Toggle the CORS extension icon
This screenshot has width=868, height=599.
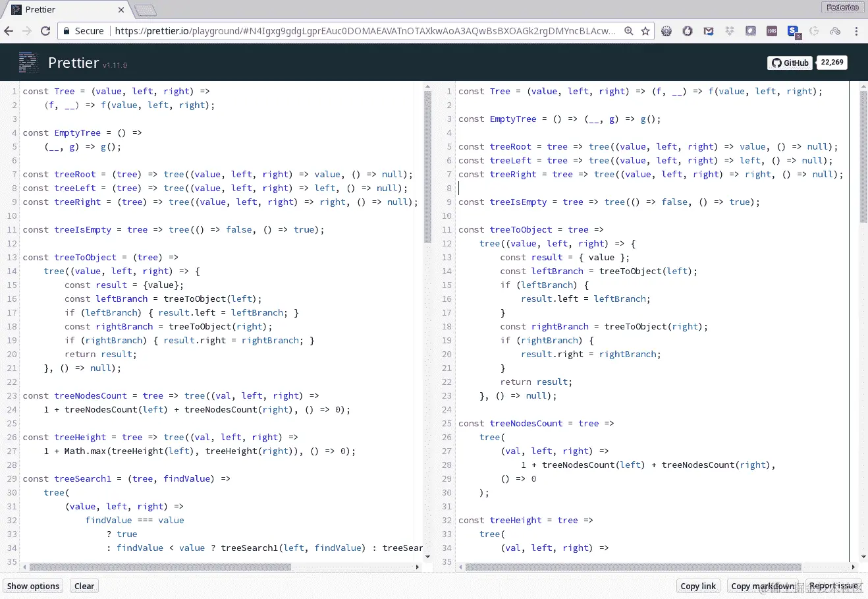click(x=772, y=31)
